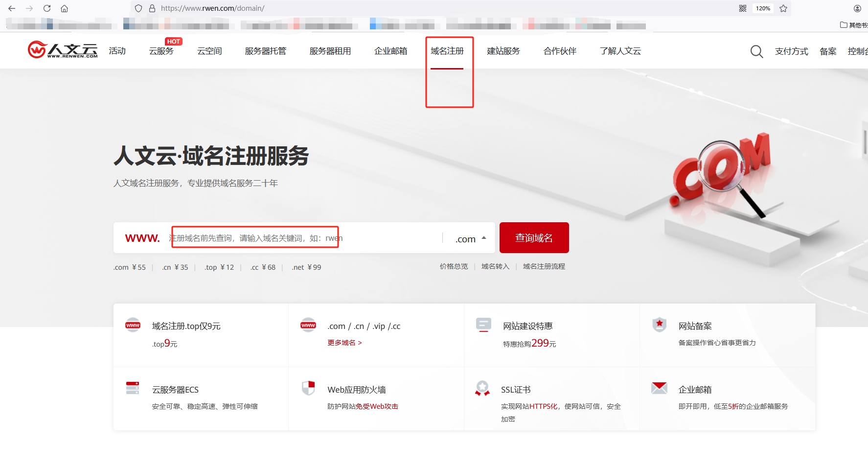The width and height of the screenshot is (868, 468).
Task: Click the .top9元 price text
Action: [164, 344]
